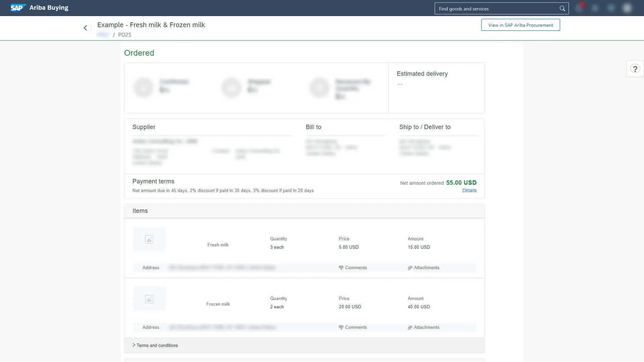Open the help question mark panel

click(x=635, y=69)
